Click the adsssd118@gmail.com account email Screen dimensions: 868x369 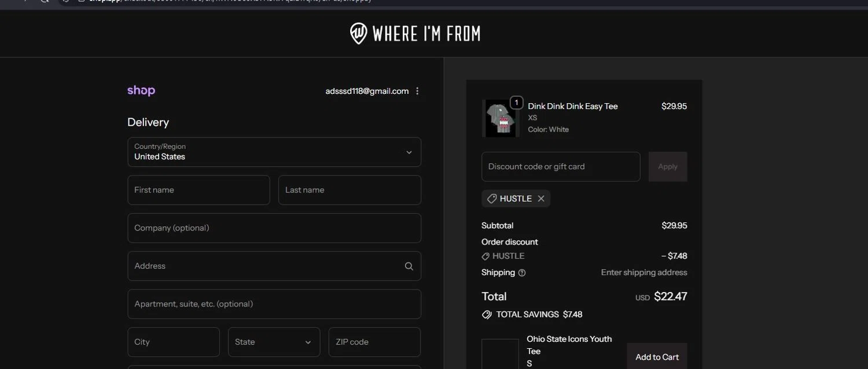[367, 91]
